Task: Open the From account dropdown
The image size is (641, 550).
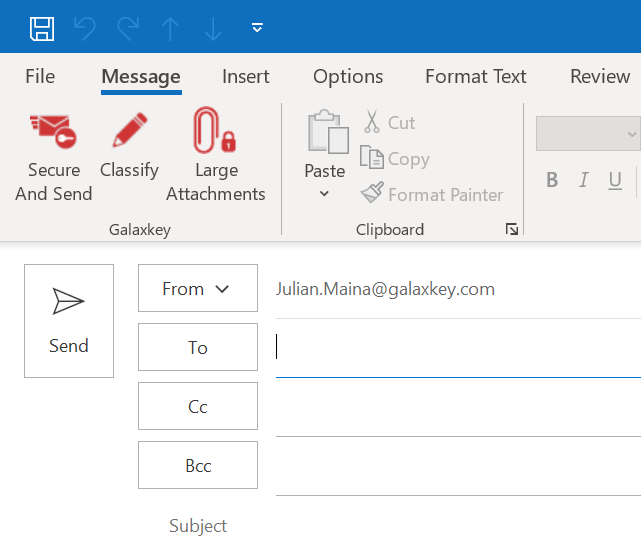Action: [197, 289]
